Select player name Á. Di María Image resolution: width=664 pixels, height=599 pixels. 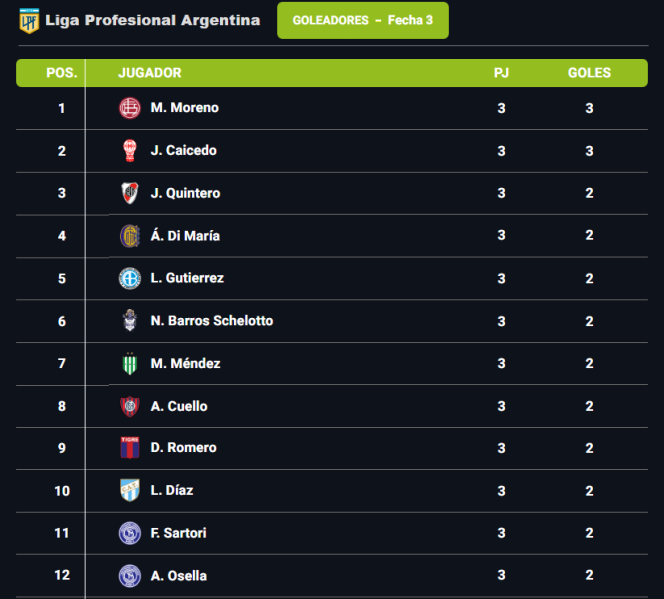185,236
